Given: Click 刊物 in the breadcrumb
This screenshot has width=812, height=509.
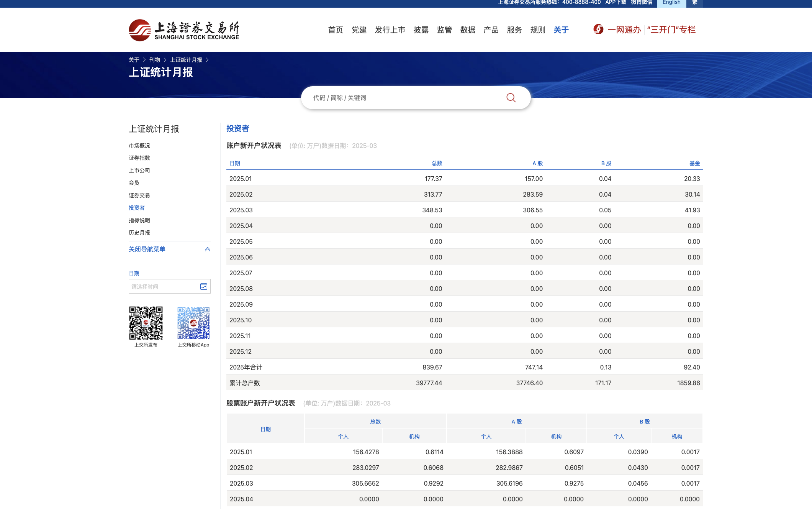Looking at the screenshot, I should (x=155, y=60).
